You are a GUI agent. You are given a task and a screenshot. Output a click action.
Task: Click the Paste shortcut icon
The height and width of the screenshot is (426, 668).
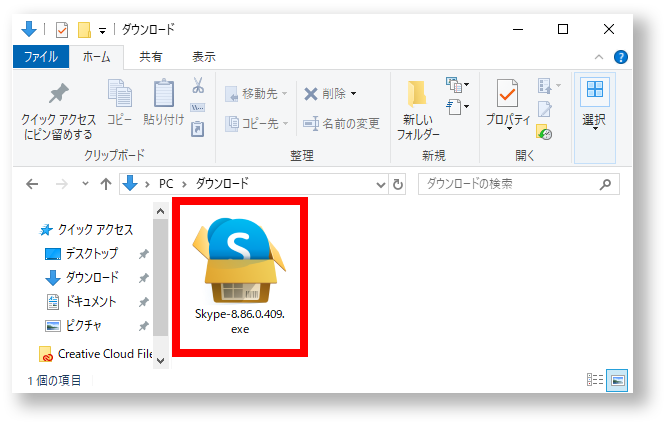(198, 129)
